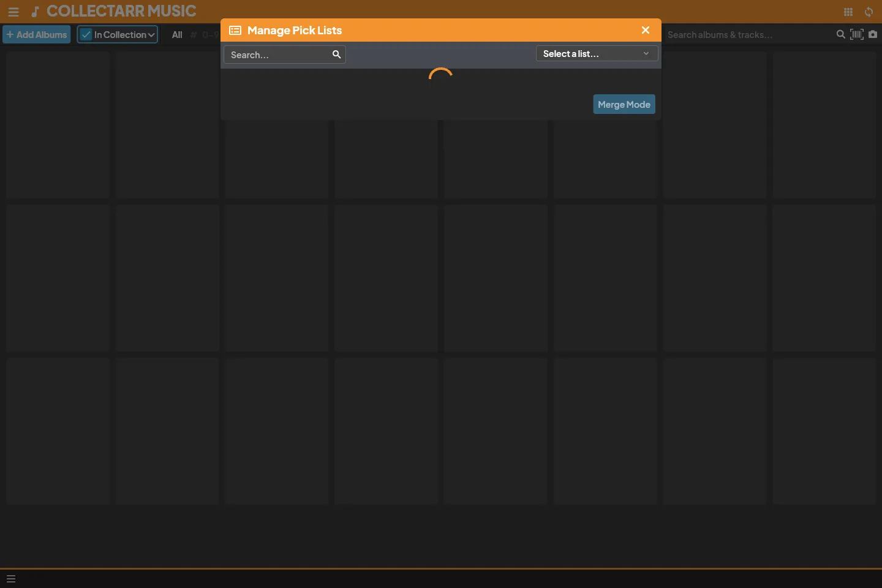Open the apps grid icon
This screenshot has height=588, width=882.
click(848, 12)
